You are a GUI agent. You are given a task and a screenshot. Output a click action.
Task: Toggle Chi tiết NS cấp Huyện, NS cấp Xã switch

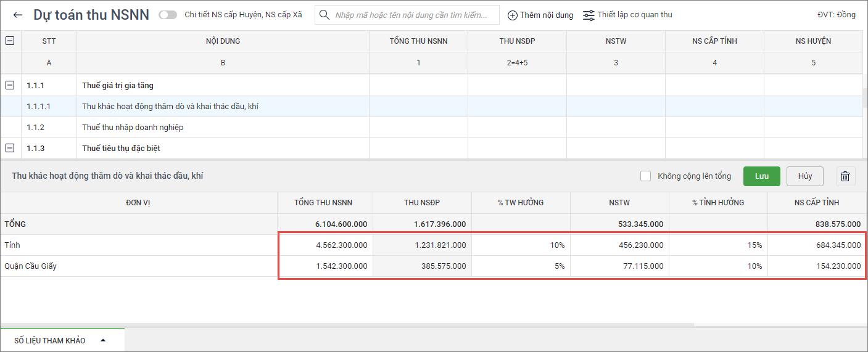coord(168,15)
